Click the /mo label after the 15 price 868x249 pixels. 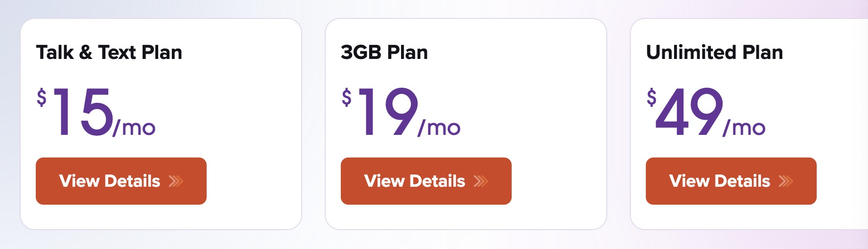[x=135, y=128]
